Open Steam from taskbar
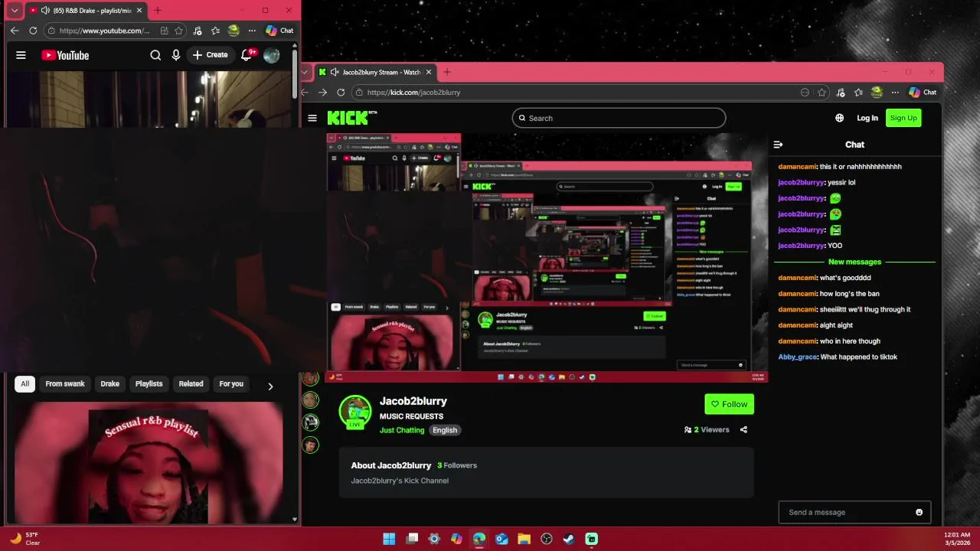Viewport: 980px width, 551px height. click(569, 539)
